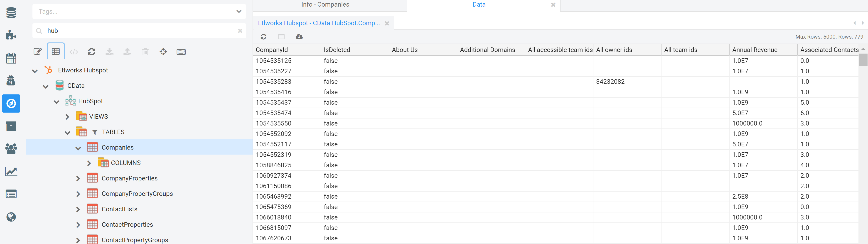Click the cloud download export icon
868x244 pixels.
pyautogui.click(x=299, y=37)
